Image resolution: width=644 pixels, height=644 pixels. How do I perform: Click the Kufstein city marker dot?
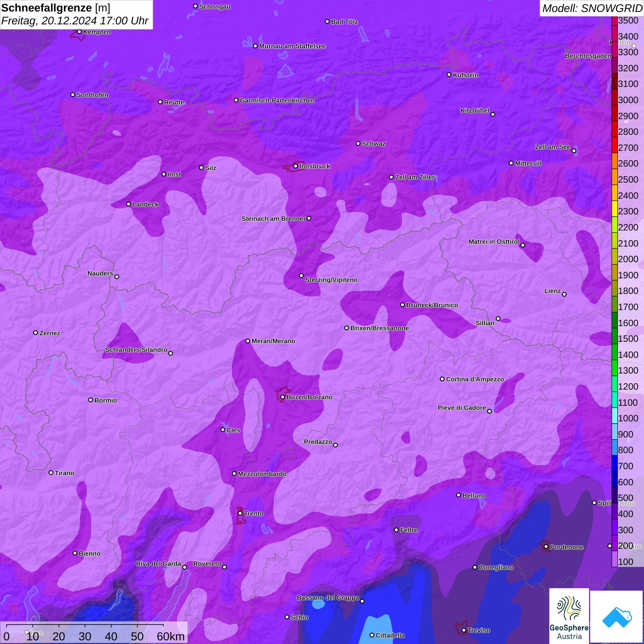[449, 75]
